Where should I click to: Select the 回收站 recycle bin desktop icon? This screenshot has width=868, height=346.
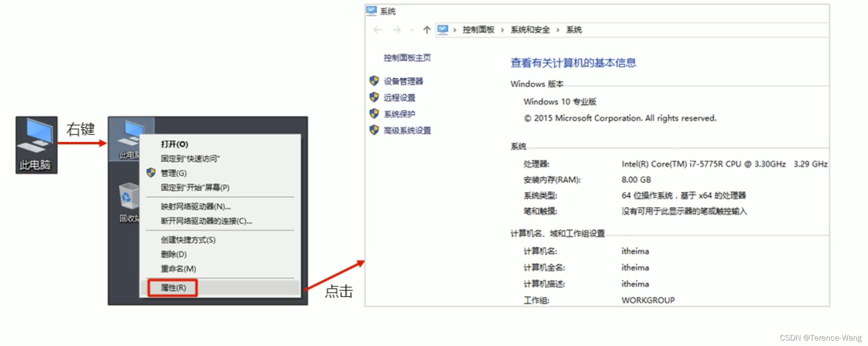pyautogui.click(x=129, y=203)
